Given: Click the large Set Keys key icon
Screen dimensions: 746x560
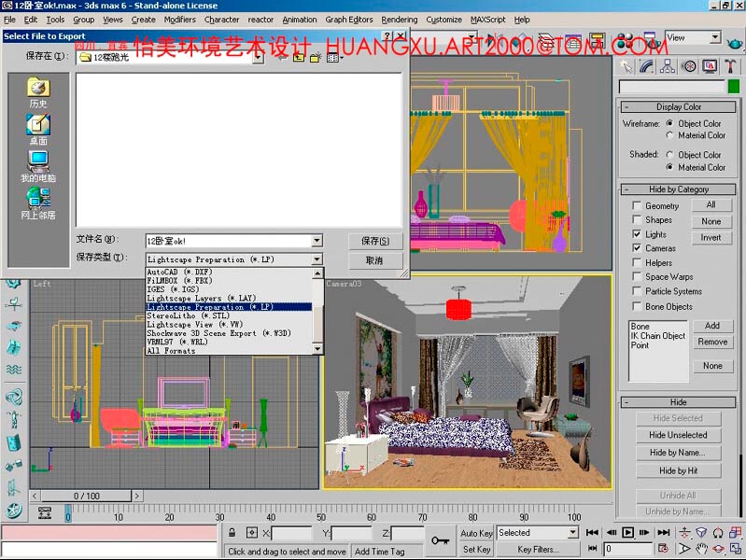Looking at the screenshot, I should tap(440, 540).
